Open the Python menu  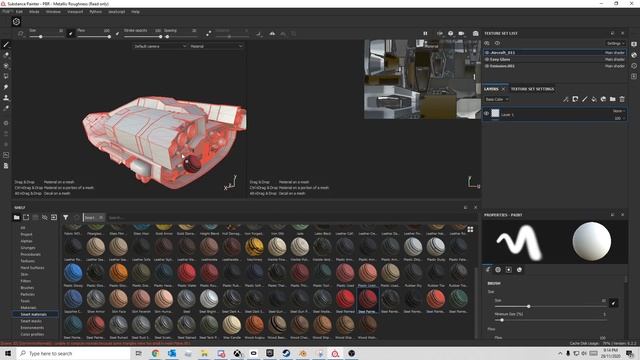click(96, 12)
